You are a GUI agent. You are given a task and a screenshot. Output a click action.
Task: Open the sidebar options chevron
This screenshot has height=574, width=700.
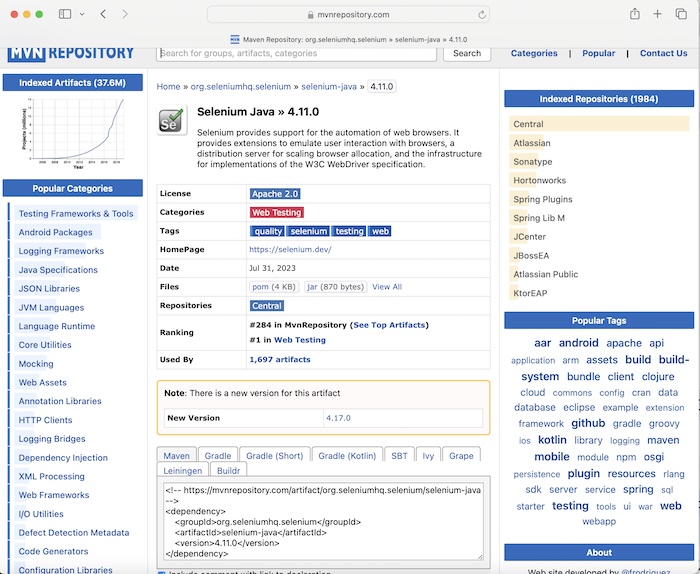pos(82,14)
